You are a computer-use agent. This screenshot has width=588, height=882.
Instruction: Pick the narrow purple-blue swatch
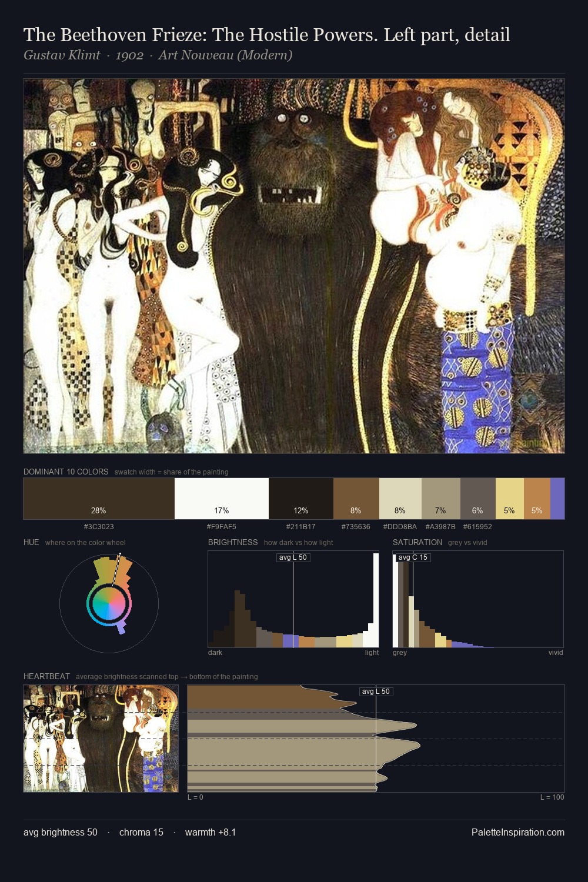pos(557,499)
